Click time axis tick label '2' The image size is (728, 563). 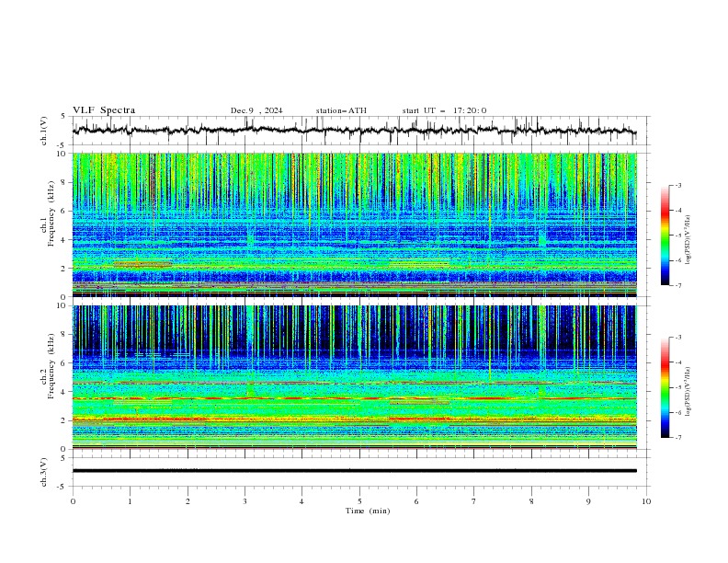(188, 501)
